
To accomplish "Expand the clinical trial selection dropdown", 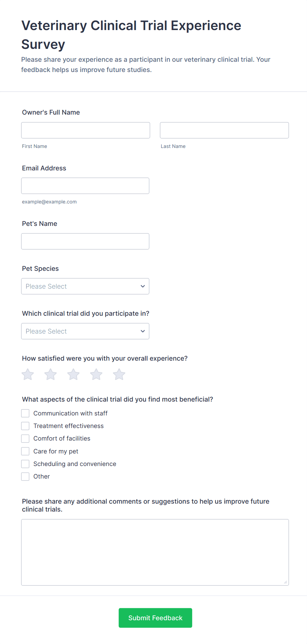I will tap(79, 331).
